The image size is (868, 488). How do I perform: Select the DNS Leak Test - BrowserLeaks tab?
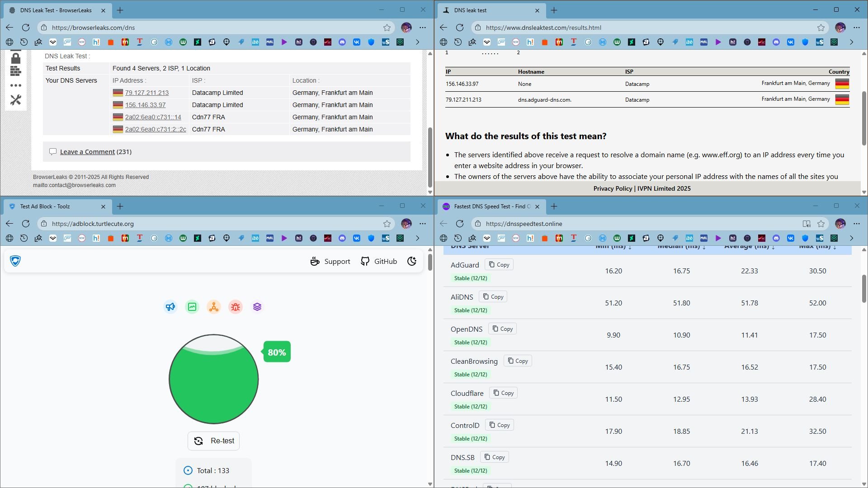click(57, 10)
